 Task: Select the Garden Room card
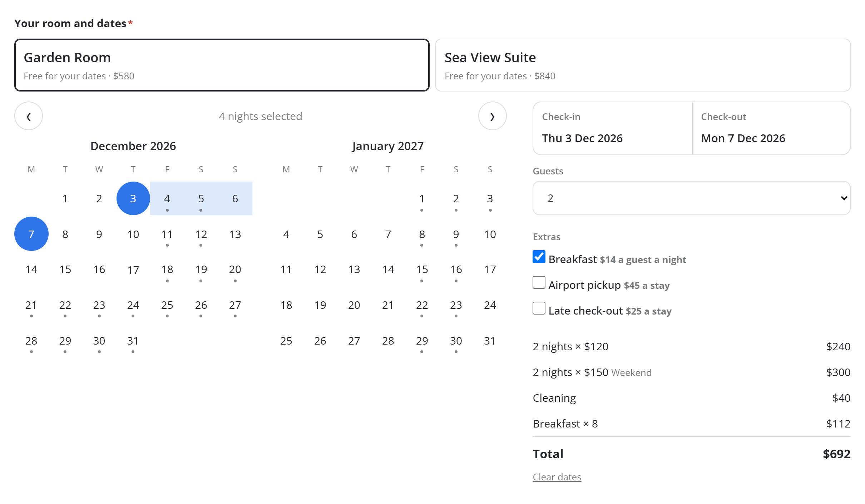222,65
